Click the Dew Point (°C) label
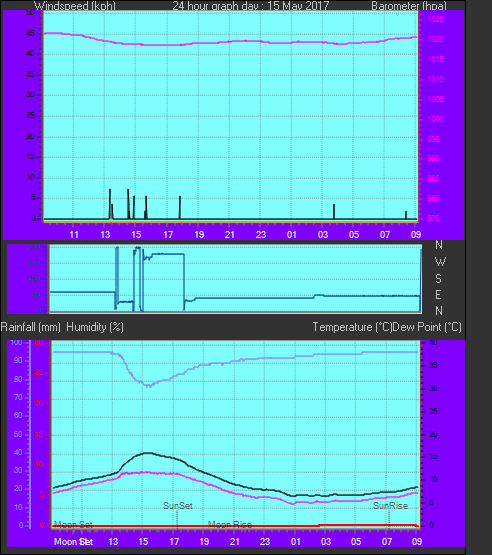492x555 pixels. [x=427, y=327]
